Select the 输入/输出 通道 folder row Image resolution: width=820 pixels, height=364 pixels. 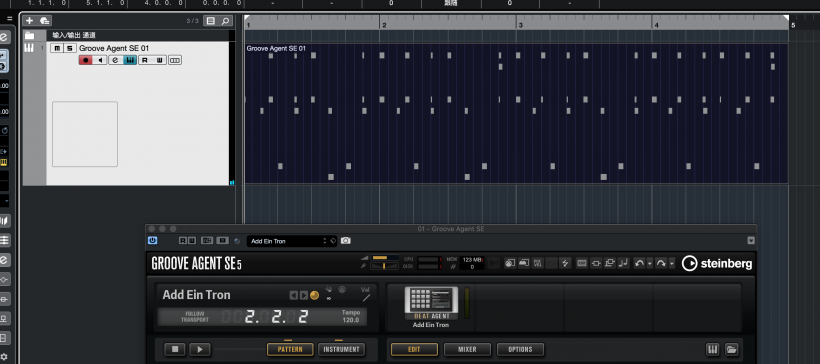click(x=126, y=35)
